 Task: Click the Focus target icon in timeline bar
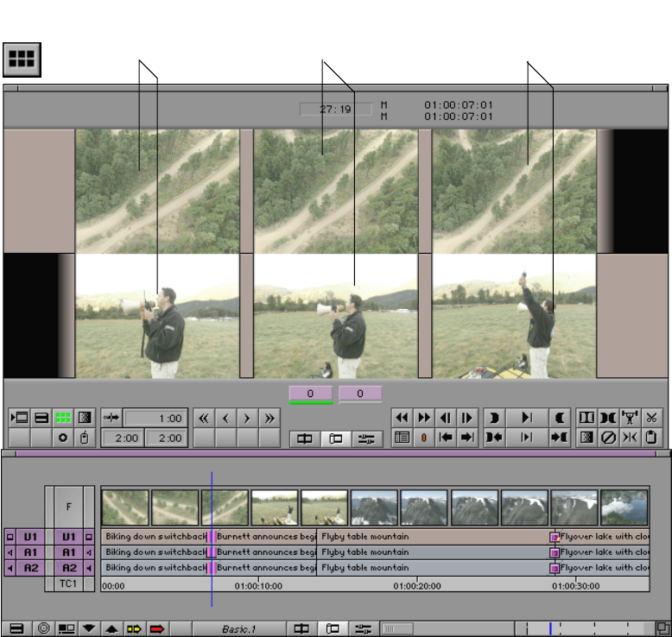[44, 629]
